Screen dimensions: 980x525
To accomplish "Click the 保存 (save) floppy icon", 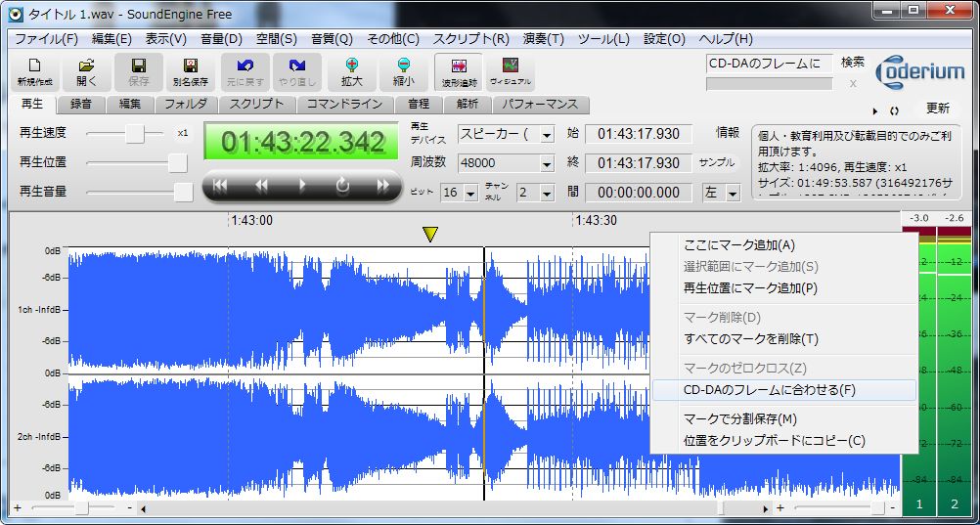I will point(139,72).
